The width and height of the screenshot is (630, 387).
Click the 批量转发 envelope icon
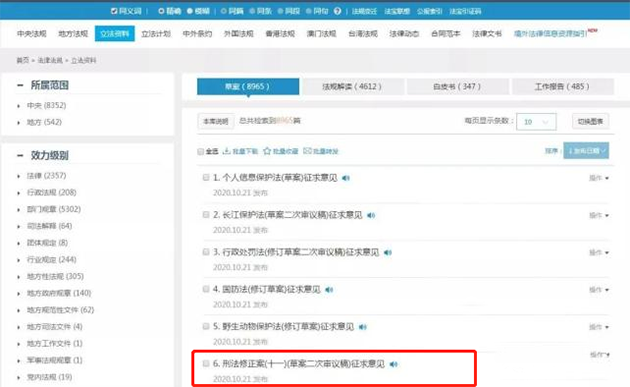tap(307, 151)
